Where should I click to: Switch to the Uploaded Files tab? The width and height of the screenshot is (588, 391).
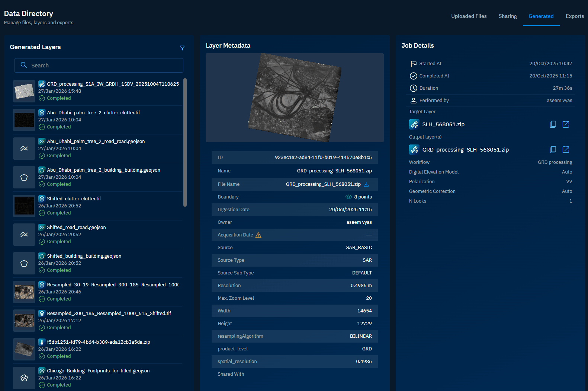coord(469,16)
